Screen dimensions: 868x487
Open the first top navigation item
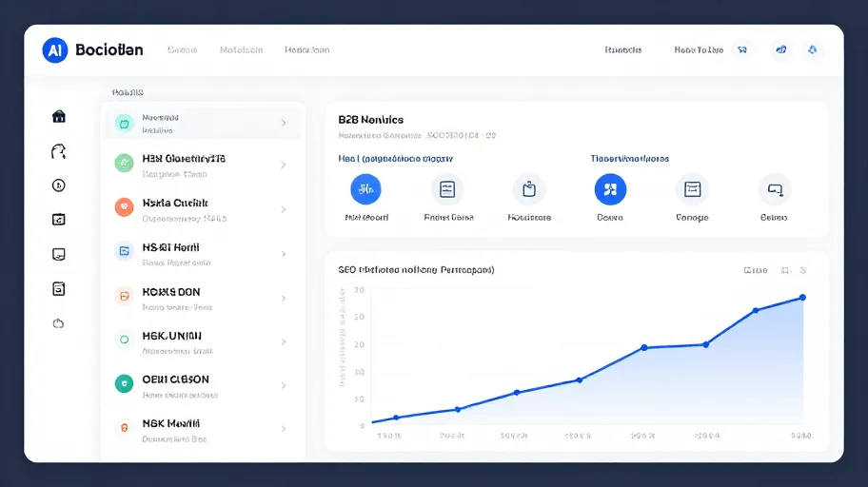click(x=182, y=49)
